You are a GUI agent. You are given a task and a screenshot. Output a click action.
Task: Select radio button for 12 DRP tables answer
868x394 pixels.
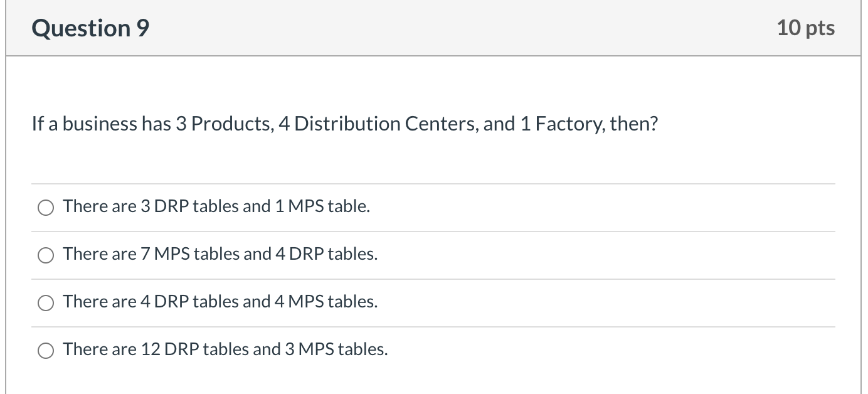point(45,350)
